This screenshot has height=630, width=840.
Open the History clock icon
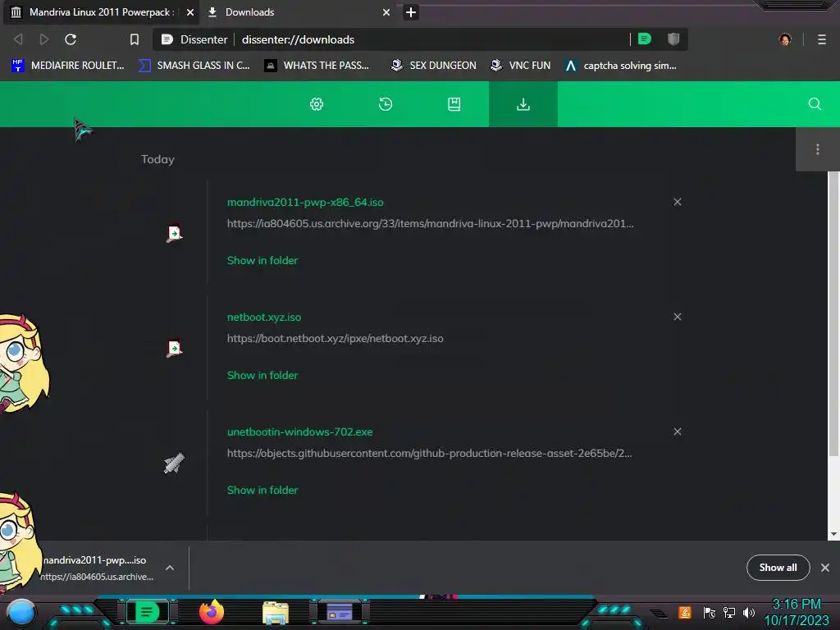[386, 104]
